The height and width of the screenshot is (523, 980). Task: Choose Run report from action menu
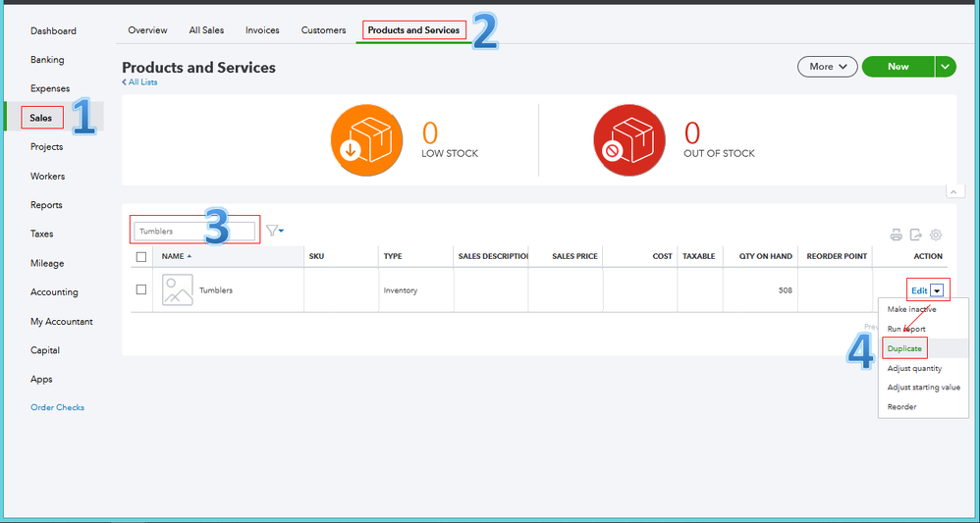(906, 329)
